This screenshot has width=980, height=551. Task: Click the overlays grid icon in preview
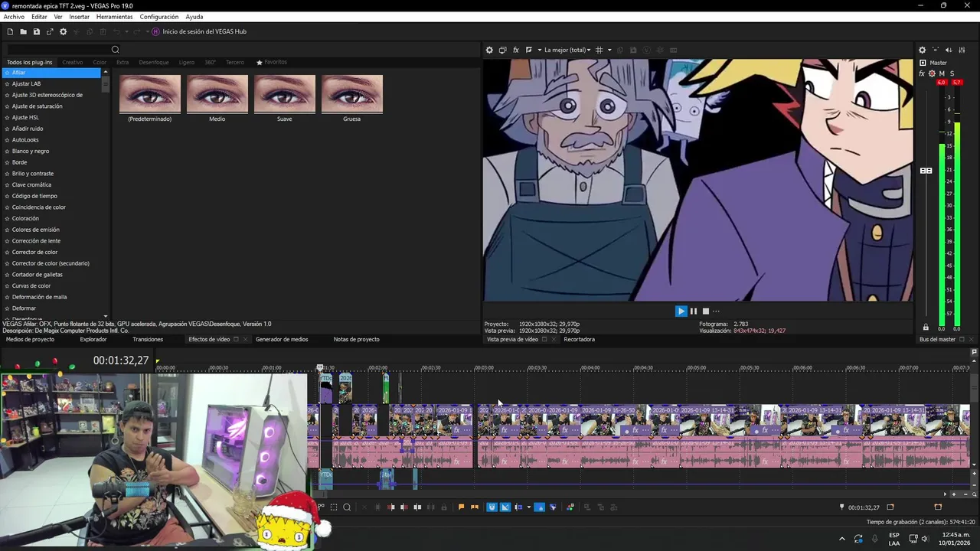pos(599,50)
